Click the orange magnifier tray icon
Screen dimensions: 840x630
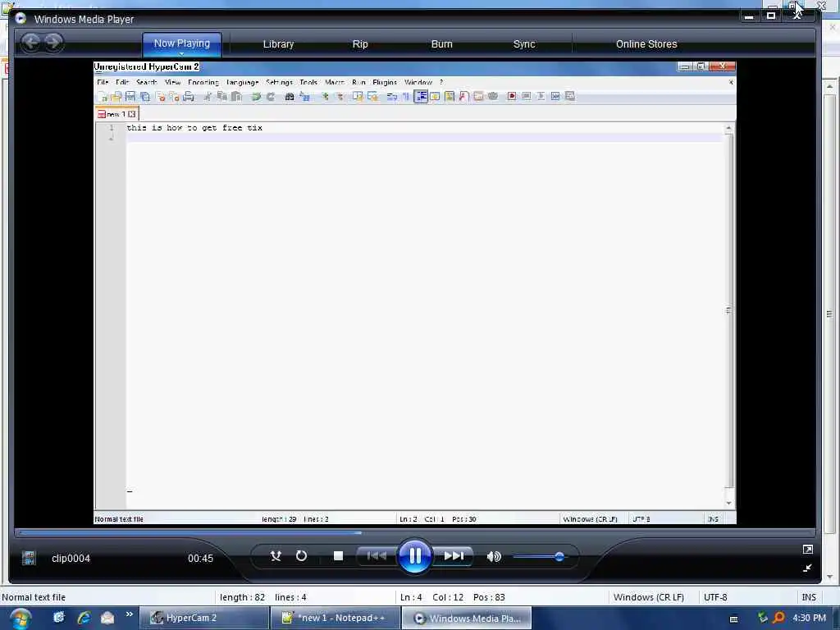click(779, 618)
